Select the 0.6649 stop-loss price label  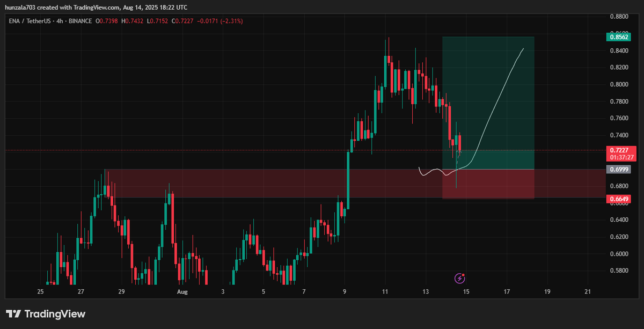[x=618, y=199]
